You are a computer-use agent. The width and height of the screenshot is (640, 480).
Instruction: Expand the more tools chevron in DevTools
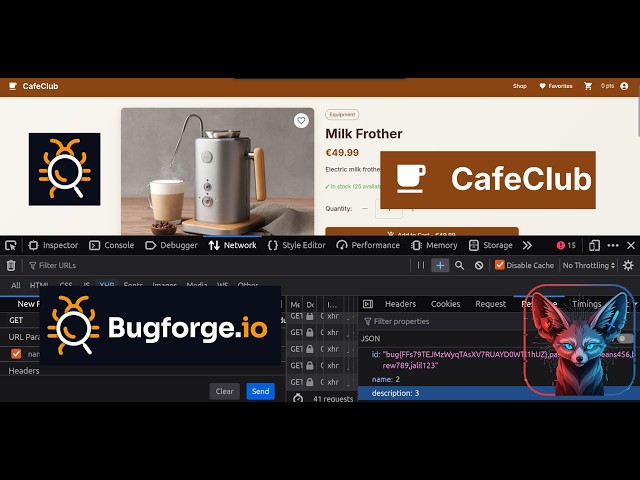tap(527, 245)
